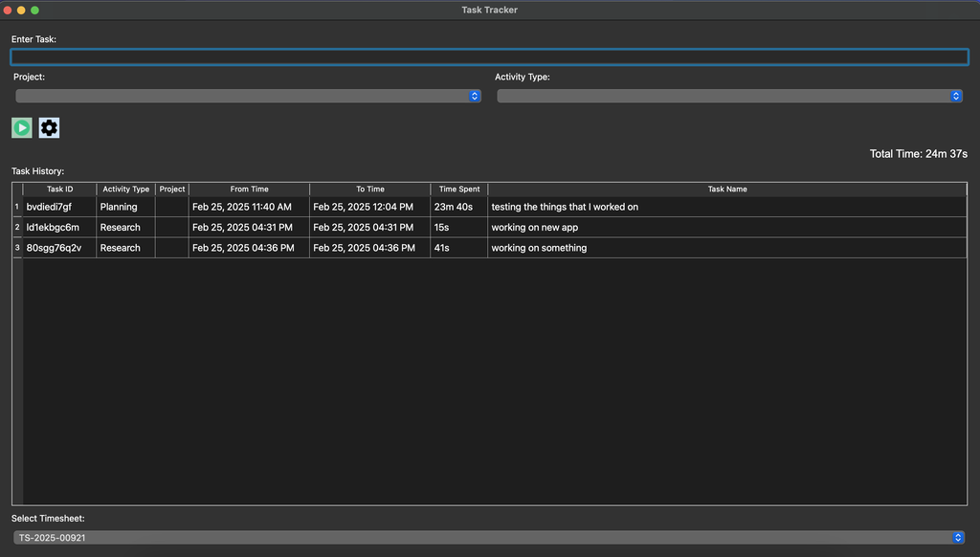Open the Select Timesheet dropdown TS-2025-00921
Screen dimensions: 980x557
[489, 538]
